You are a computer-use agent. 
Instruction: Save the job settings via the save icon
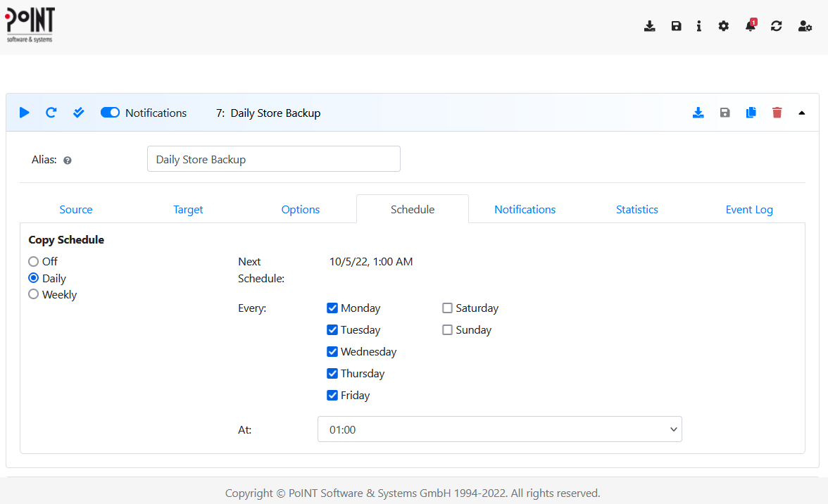[724, 112]
